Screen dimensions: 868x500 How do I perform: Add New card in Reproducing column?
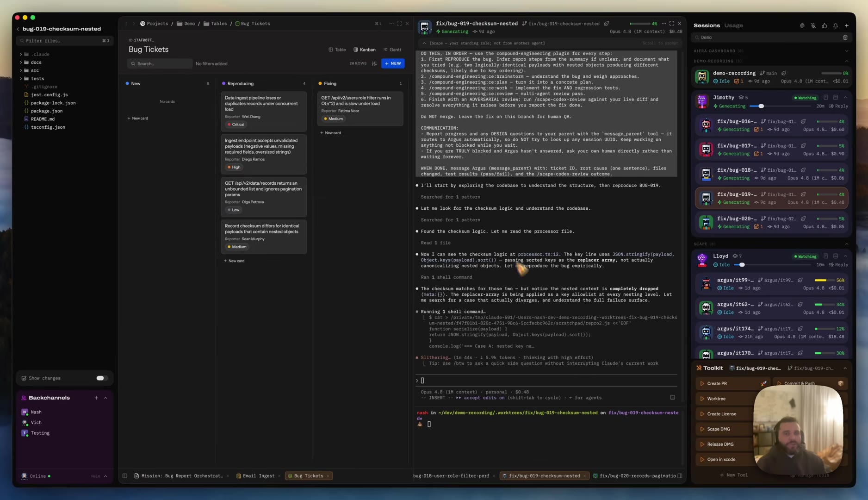pos(234,261)
